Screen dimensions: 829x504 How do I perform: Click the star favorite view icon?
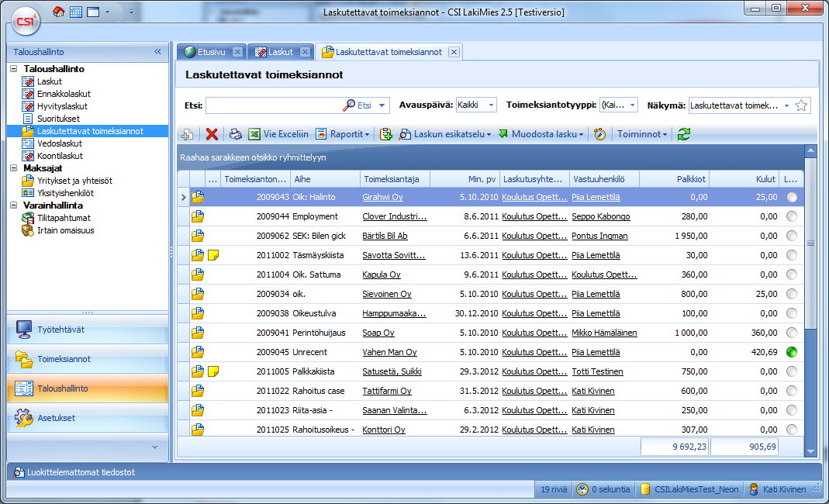(x=802, y=105)
